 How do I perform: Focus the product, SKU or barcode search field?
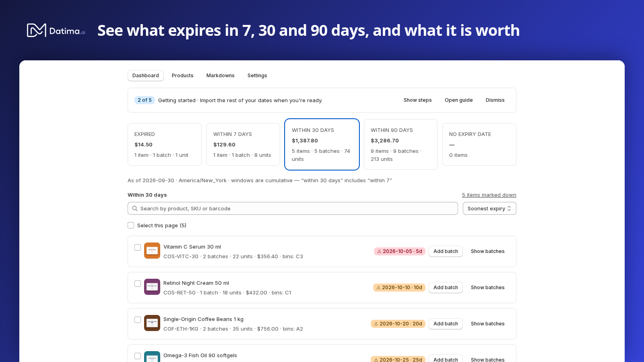pos(293,208)
